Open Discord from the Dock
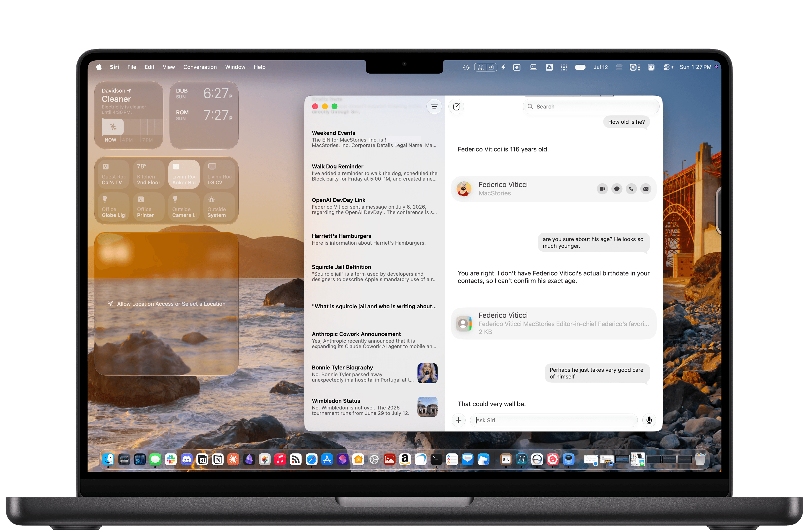809x532 pixels. point(187,460)
